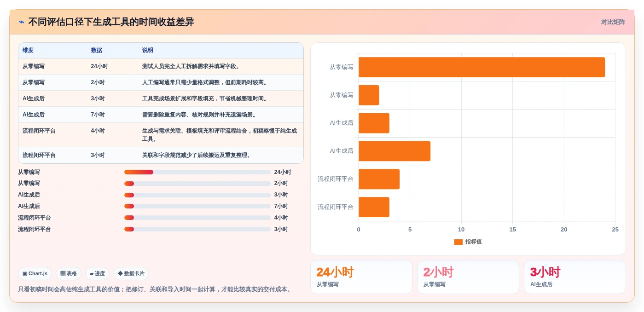Click the Chart.js chip

35,273
